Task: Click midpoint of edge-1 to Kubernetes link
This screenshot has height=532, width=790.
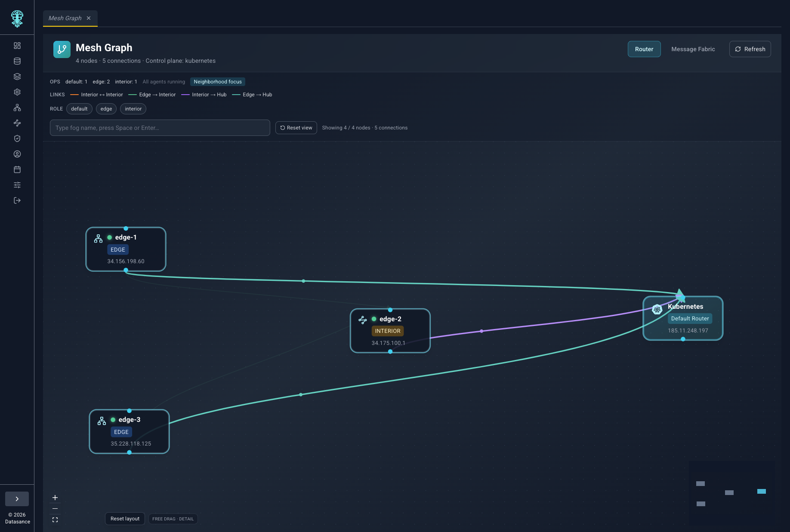Action: 303,281
